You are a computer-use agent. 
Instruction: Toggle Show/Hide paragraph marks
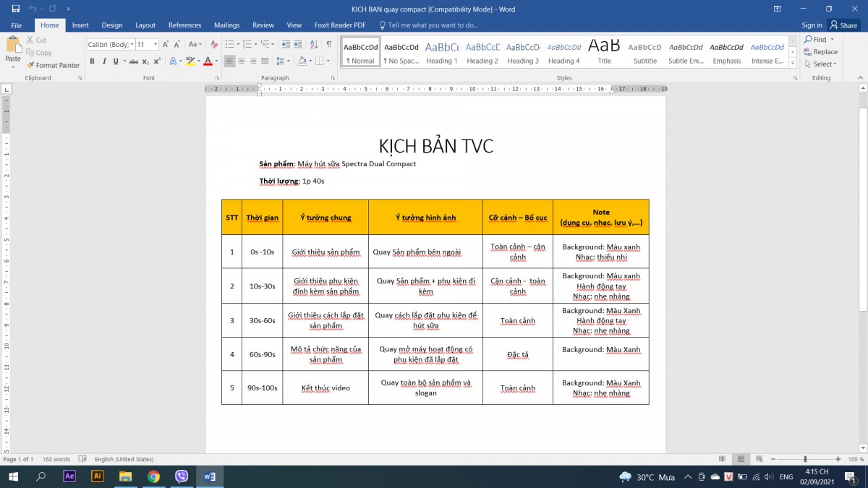(328, 45)
